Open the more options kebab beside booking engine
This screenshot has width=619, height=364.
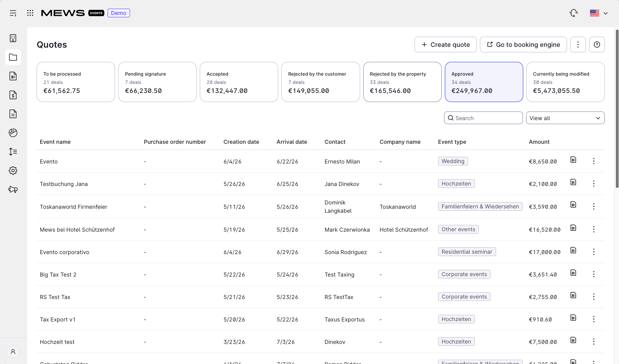(x=578, y=45)
